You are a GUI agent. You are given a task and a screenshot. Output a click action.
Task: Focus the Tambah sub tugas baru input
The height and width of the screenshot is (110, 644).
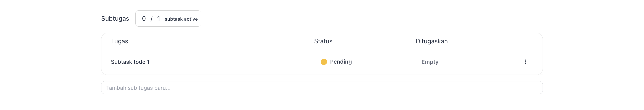(x=322, y=88)
